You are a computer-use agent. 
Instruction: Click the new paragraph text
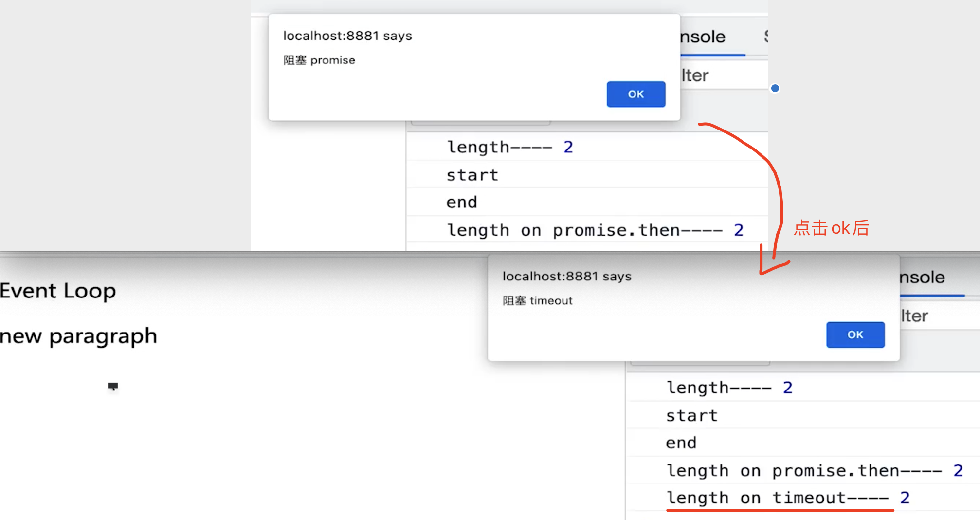click(x=78, y=336)
